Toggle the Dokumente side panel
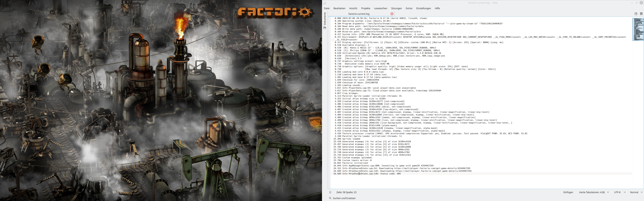This screenshot has height=201, width=644. pos(325,21)
